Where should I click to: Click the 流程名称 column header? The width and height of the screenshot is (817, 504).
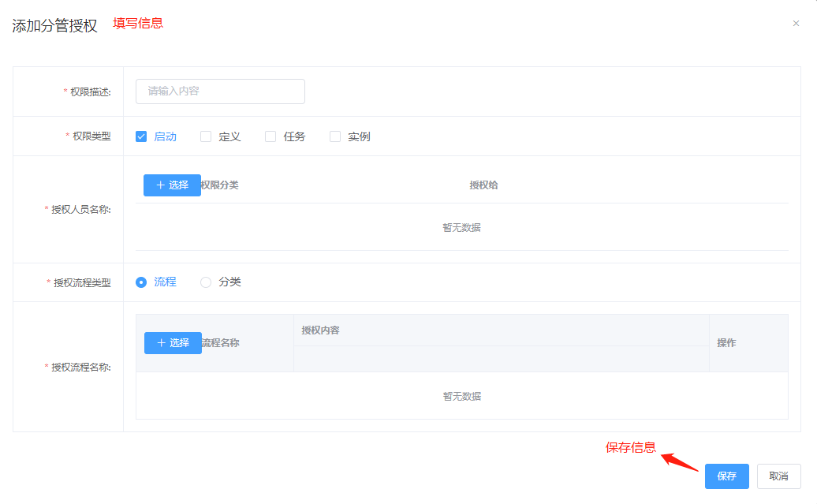coord(222,343)
